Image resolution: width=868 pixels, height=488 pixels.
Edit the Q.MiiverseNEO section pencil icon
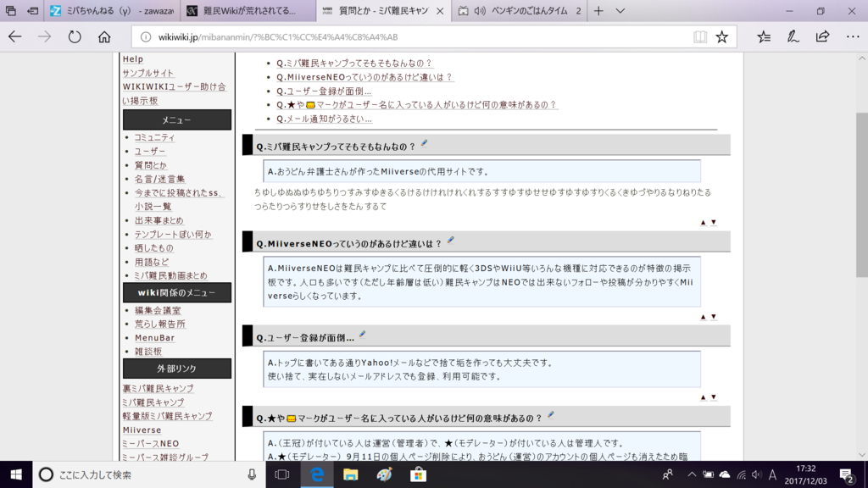(451, 240)
